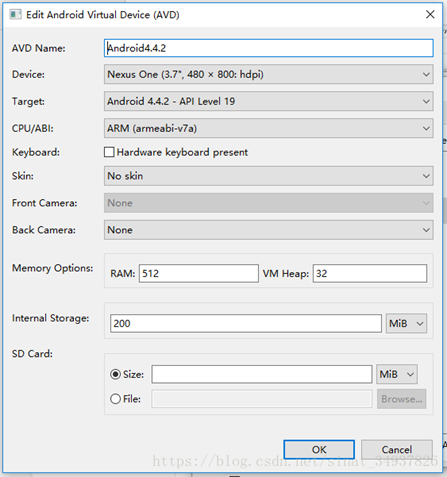Open the CPU/ABI dropdown

268,128
